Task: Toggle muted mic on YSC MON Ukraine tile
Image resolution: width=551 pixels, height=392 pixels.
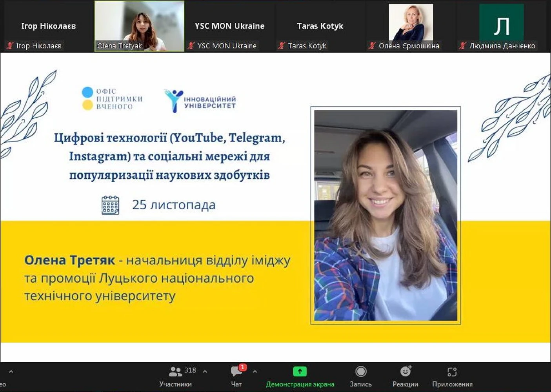Action: [191, 46]
